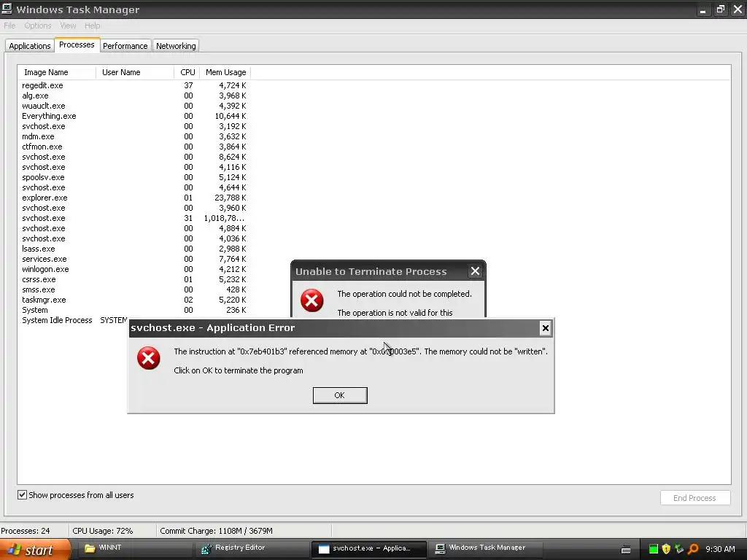Screen dimensions: 747x560
Task: Click the red error icon in svchost.exe Application Error dialog
Action: pyautogui.click(x=149, y=358)
